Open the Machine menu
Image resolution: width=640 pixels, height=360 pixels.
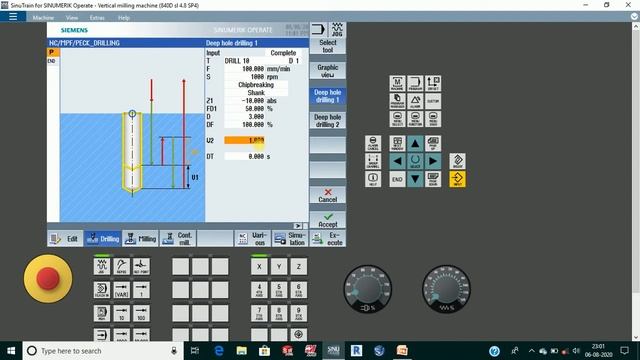(x=43, y=18)
